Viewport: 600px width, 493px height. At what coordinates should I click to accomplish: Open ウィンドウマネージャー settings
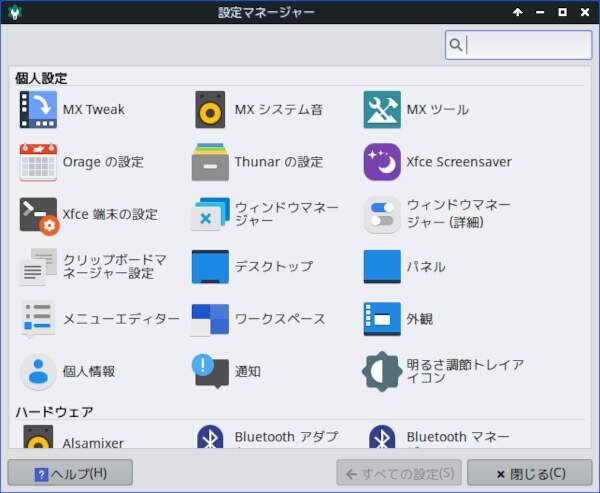click(x=210, y=214)
